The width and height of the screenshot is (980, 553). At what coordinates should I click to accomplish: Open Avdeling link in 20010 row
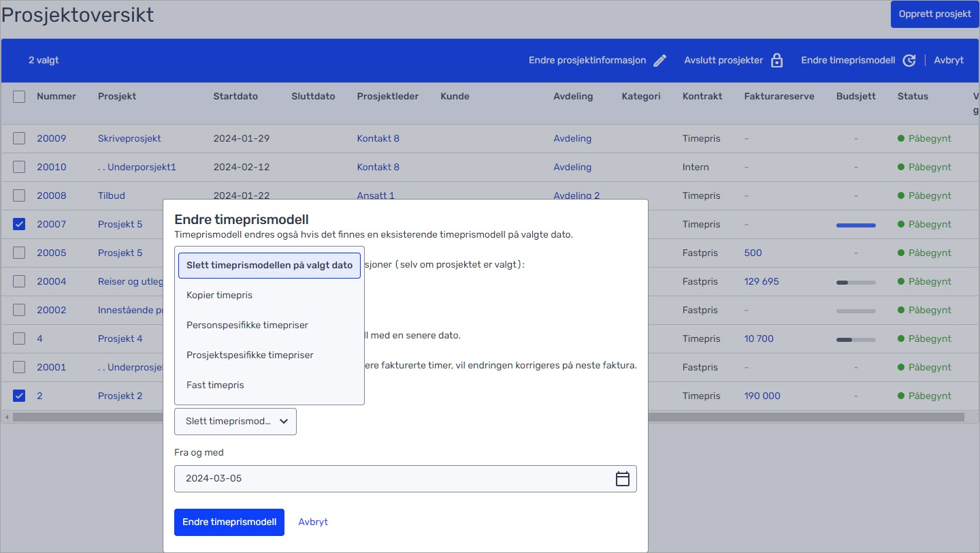tap(572, 167)
